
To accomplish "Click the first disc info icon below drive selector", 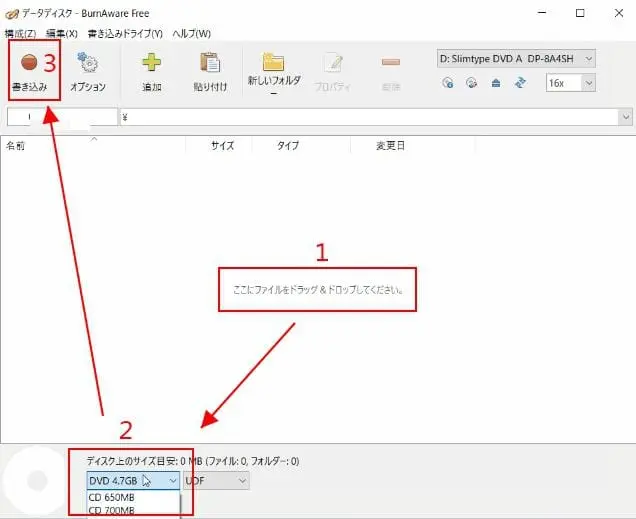I will (447, 83).
